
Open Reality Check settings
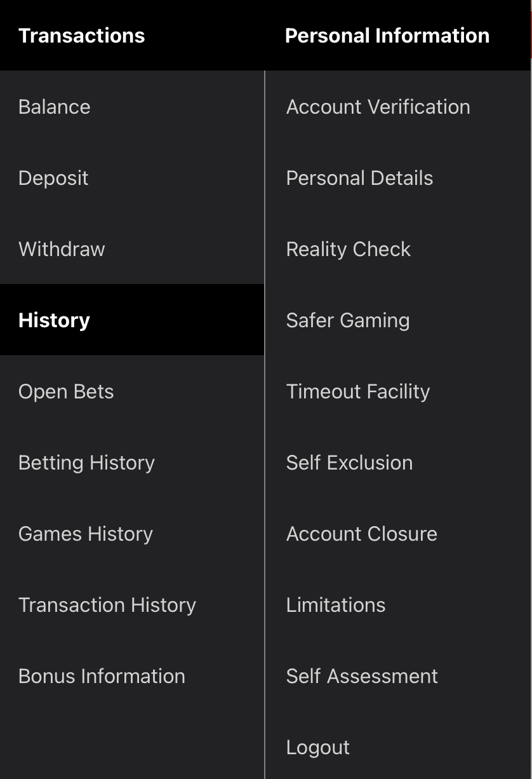[x=399, y=249]
